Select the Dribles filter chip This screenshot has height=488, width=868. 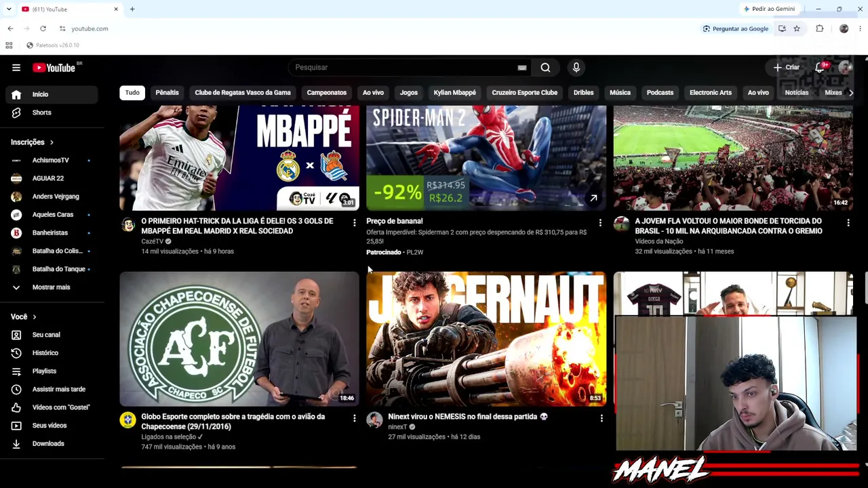tap(583, 93)
